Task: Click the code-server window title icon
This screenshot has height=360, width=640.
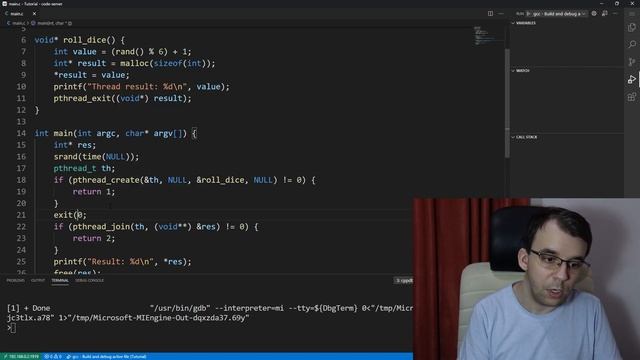Action: coord(4,4)
